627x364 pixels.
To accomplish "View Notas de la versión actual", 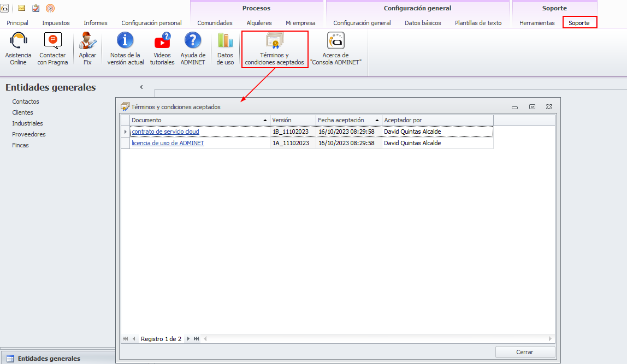I will [125, 49].
